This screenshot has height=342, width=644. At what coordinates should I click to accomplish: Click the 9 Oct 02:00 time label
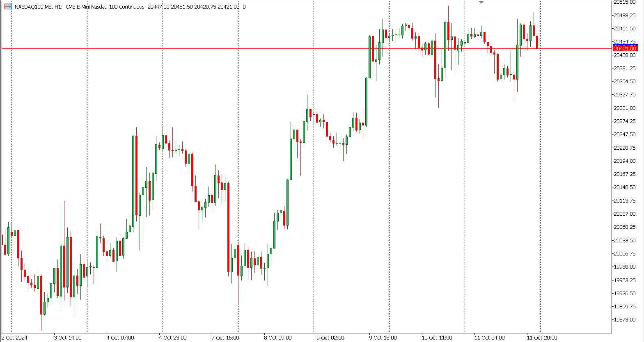point(330,338)
